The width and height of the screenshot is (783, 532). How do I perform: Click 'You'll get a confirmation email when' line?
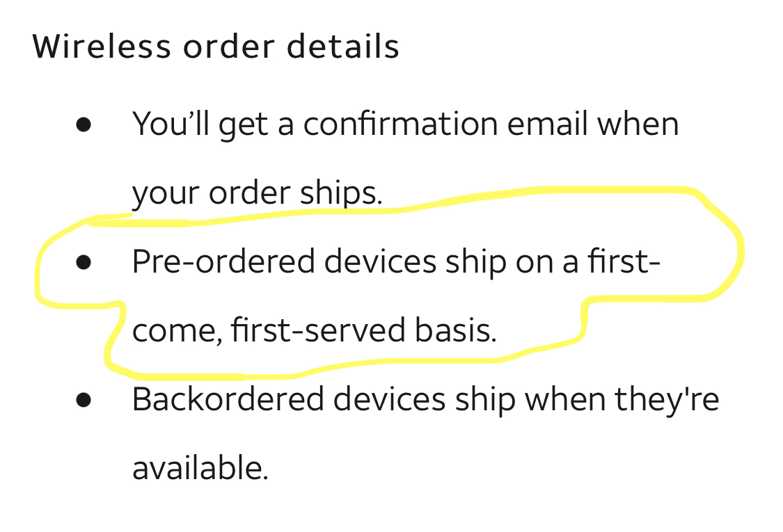(406, 124)
